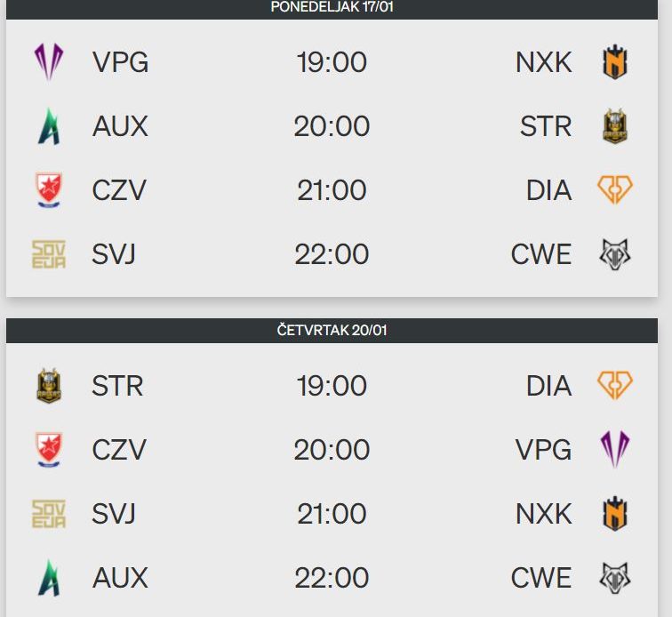Click the STR logo in Thursday's 19:00 match

(x=48, y=386)
